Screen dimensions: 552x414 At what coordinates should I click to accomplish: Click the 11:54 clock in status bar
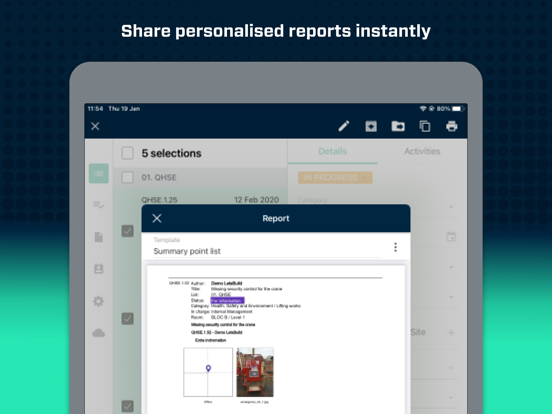[95, 109]
